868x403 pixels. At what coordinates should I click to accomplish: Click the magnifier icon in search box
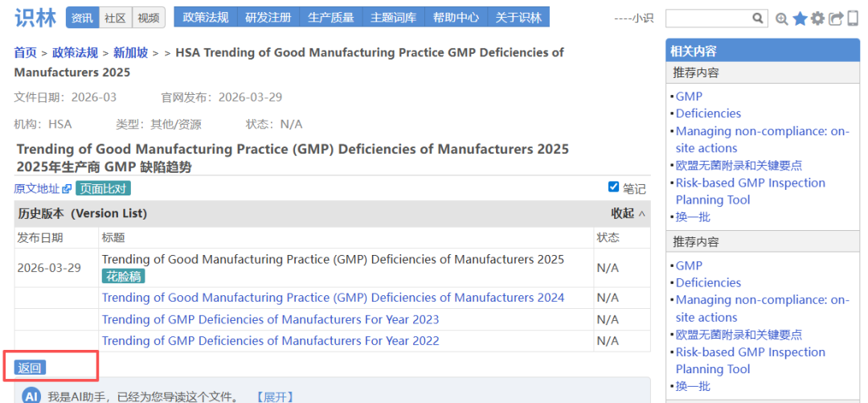pyautogui.click(x=758, y=18)
